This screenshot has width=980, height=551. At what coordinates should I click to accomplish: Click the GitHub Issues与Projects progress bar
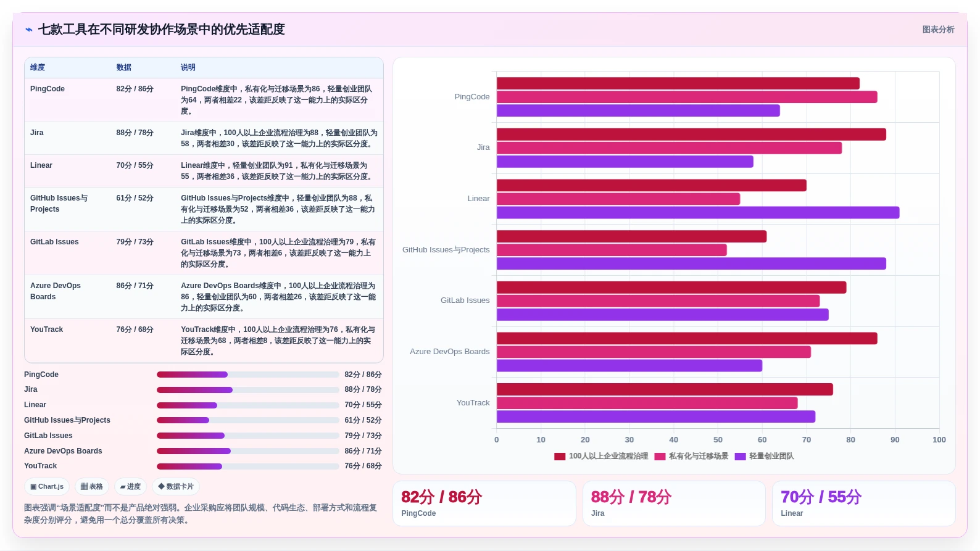click(247, 420)
